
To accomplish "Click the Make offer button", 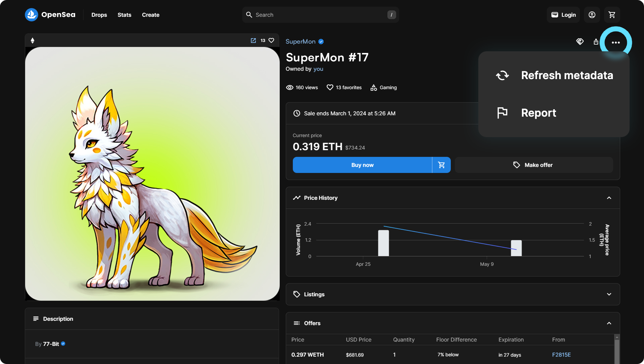I will (x=534, y=165).
